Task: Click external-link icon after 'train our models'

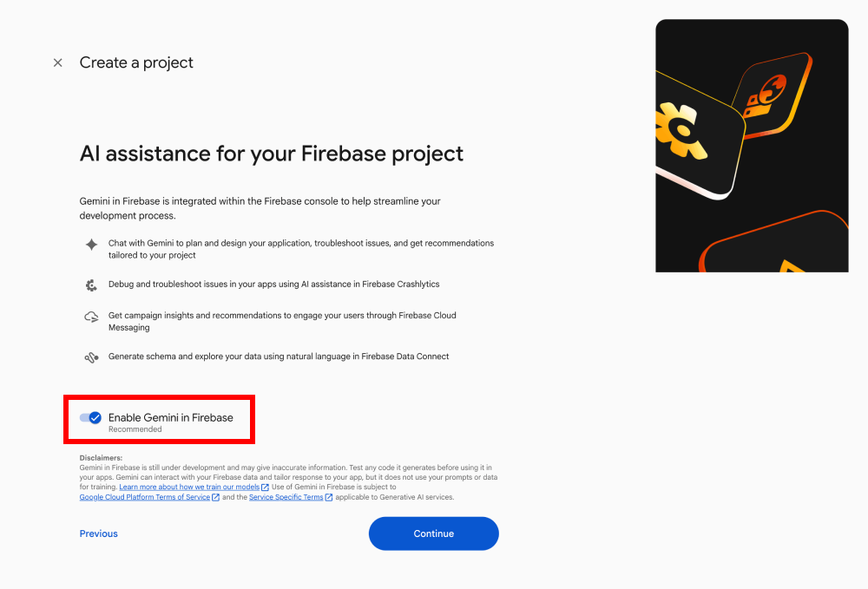Action: 265,488
